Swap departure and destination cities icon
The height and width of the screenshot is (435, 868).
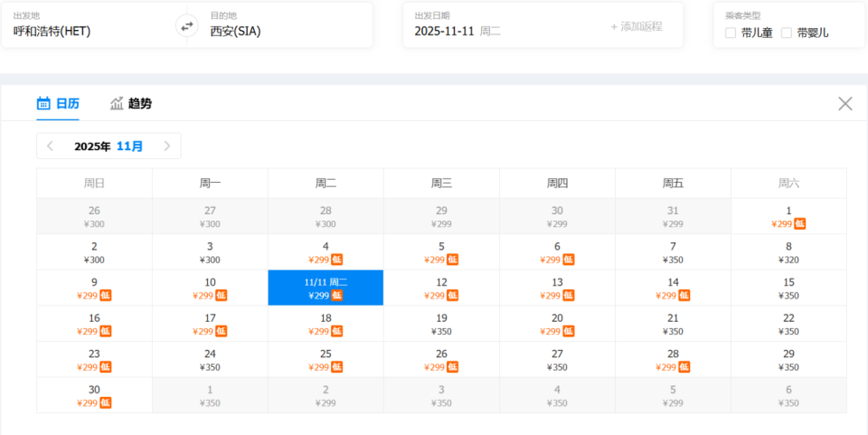click(187, 26)
